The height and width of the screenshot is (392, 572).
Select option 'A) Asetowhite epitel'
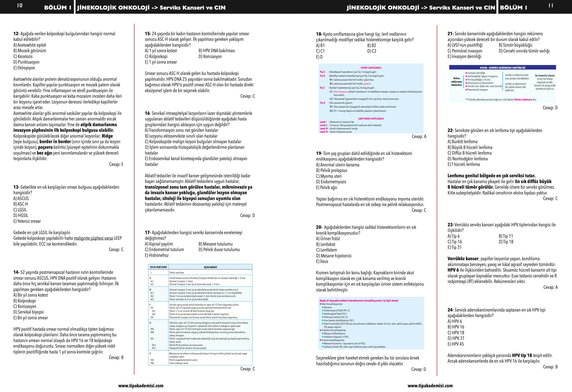click(x=30, y=45)
